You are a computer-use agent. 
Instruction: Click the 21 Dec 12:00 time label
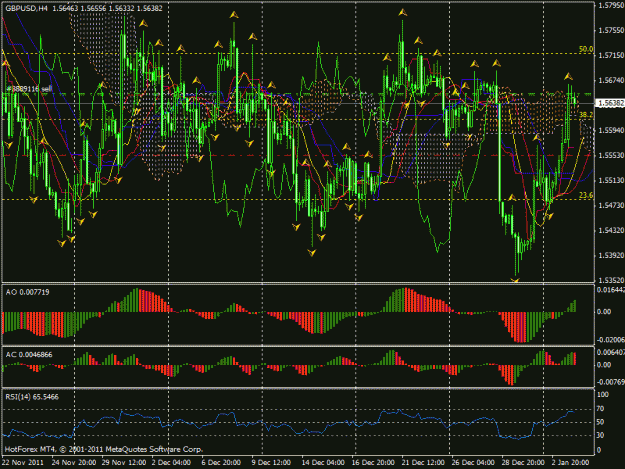click(423, 463)
